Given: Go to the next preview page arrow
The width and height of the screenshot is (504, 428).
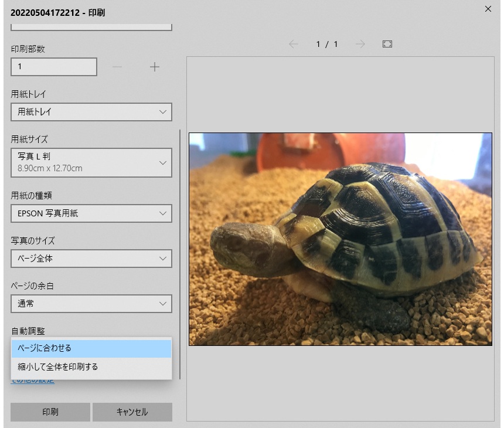Looking at the screenshot, I should click(360, 44).
